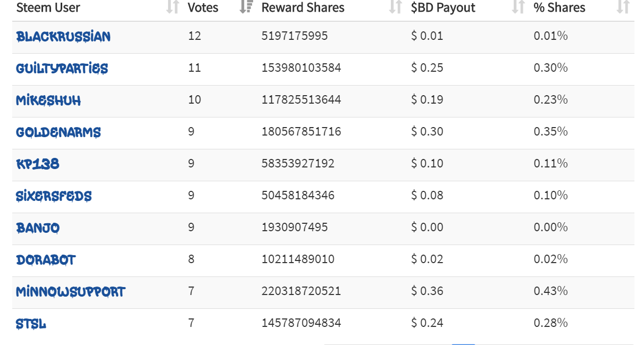This screenshot has height=345, width=644.
Task: Visit the MIKESHUH user link
Action: [x=48, y=100]
